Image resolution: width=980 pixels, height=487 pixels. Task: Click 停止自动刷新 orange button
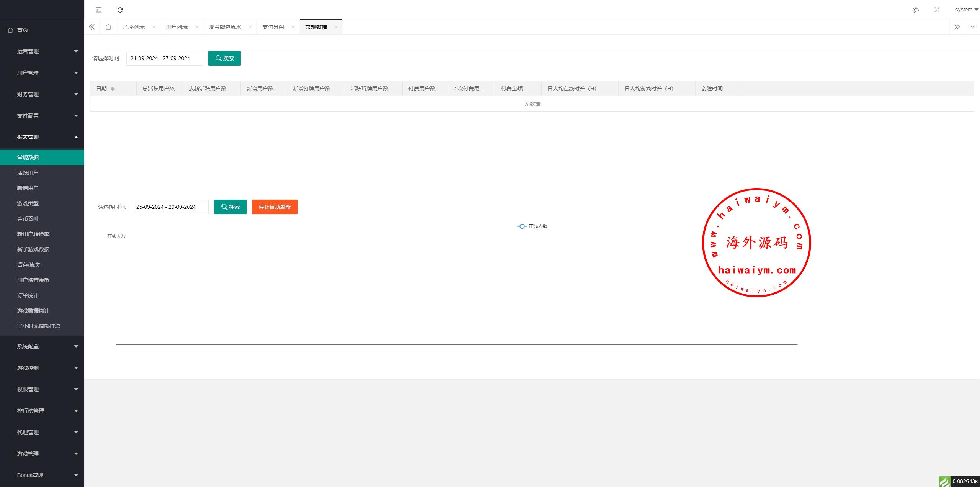tap(274, 207)
